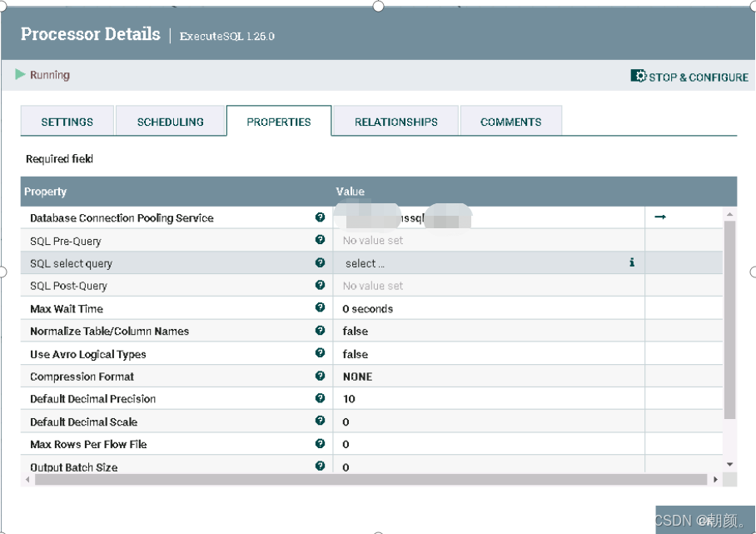
Task: Click the 'Default Decimal Precision' property name
Action: pyautogui.click(x=92, y=399)
